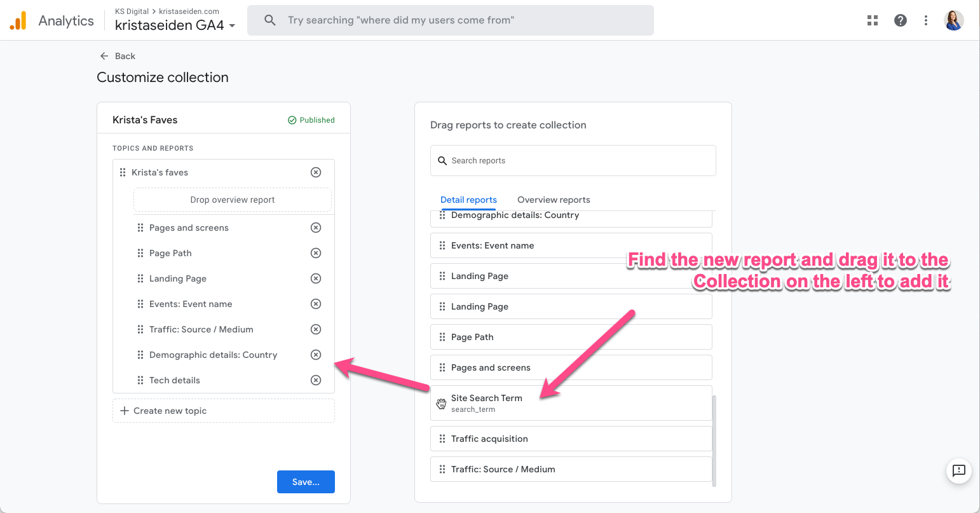Click drag handle of right-panel Traffic: Source / Medium
980x513 pixels.
(442, 469)
